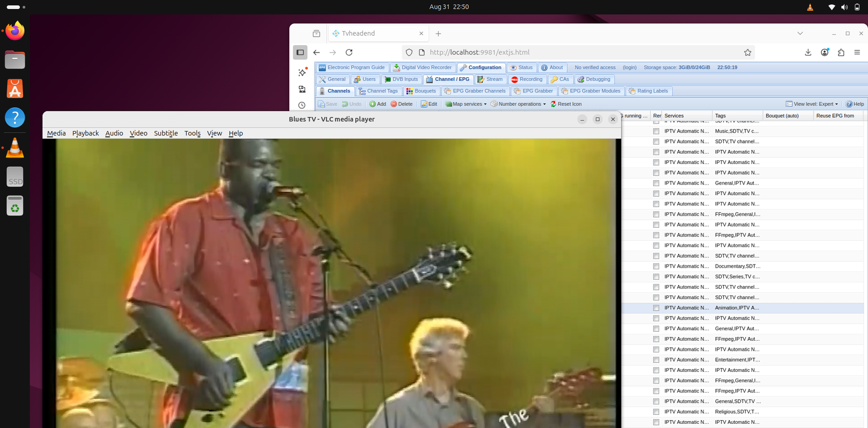The width and height of the screenshot is (868, 428).
Task: Launch Firefox from the Ubuntu dock
Action: pyautogui.click(x=15, y=31)
